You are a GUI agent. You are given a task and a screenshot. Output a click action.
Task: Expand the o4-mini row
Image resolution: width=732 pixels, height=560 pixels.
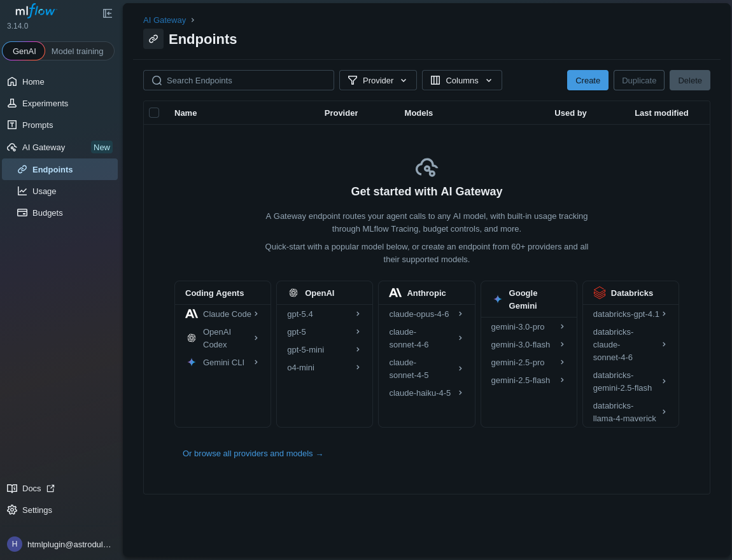pyautogui.click(x=324, y=367)
